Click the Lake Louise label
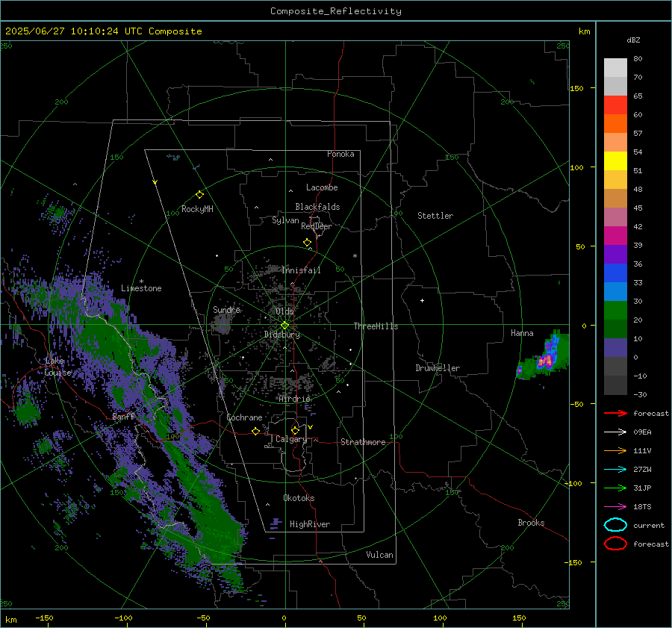This screenshot has height=628, width=672. (x=57, y=367)
